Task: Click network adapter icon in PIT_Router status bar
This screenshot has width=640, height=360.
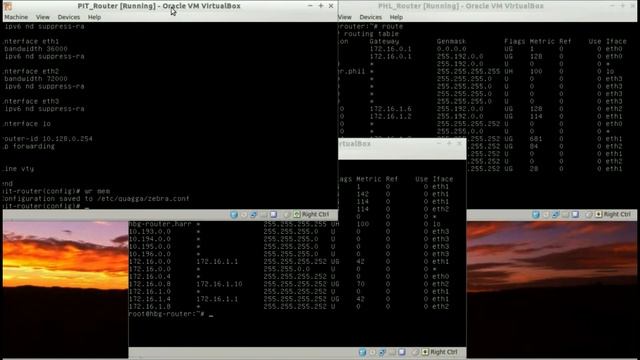Action: (253, 214)
